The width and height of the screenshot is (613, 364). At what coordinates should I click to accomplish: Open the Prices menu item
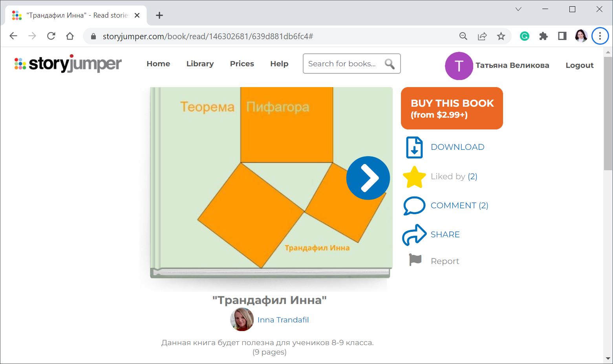[242, 64]
